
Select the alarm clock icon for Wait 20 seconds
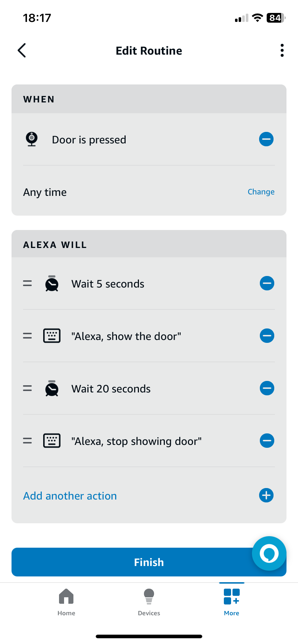pyautogui.click(x=51, y=388)
